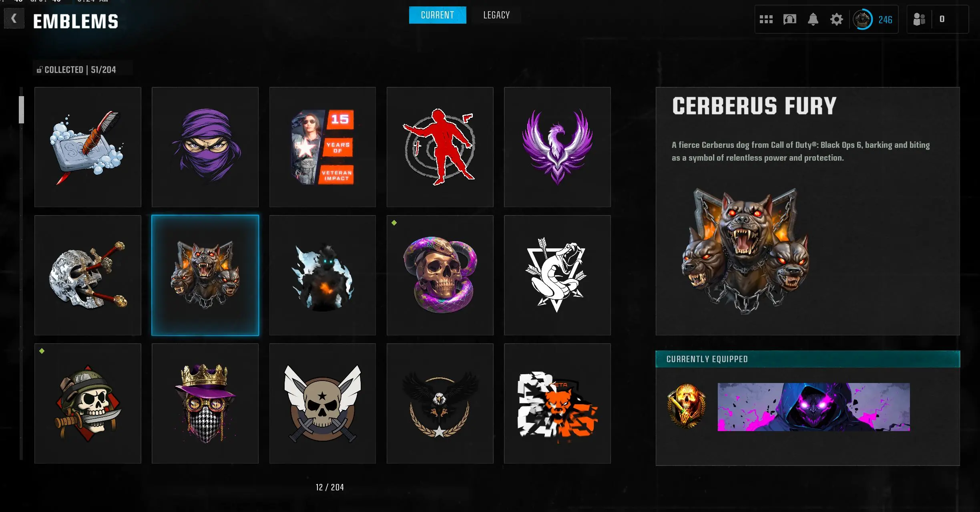Open the friends party icon
980x512 pixels.
pos(919,19)
